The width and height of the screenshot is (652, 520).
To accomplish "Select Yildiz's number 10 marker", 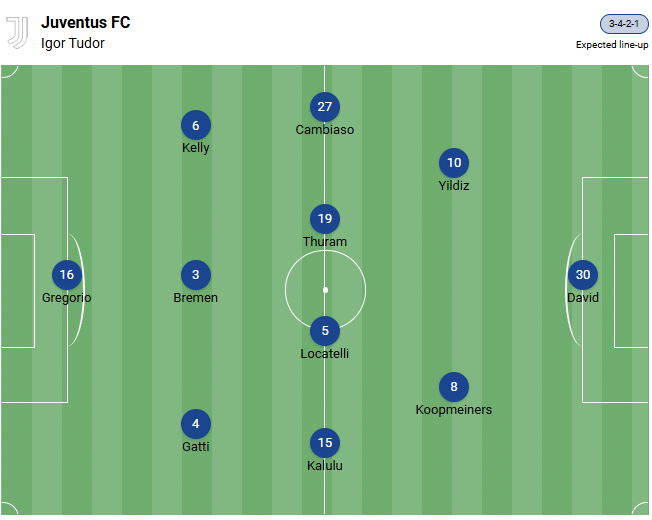I will click(454, 163).
